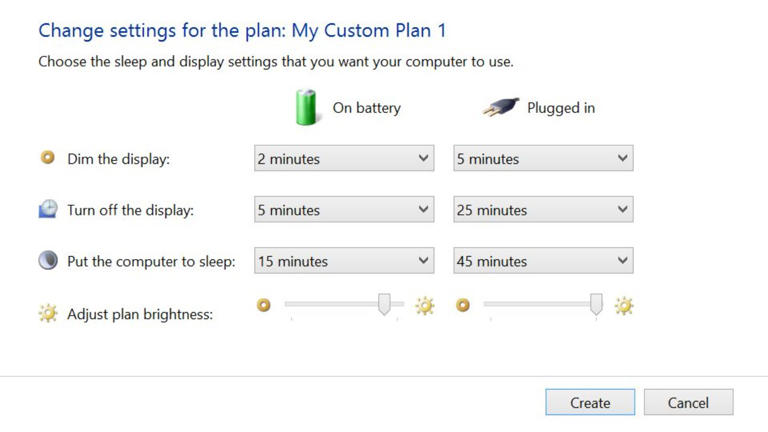The height and width of the screenshot is (432, 768).
Task: Click the Put the computer to sleep moon icon
Action: click(47, 261)
